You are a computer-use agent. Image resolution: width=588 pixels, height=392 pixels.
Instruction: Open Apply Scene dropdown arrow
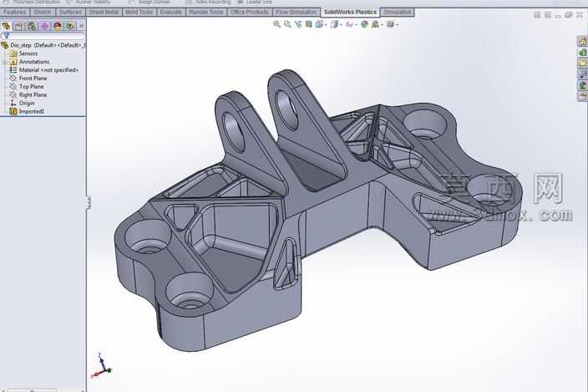click(382, 25)
